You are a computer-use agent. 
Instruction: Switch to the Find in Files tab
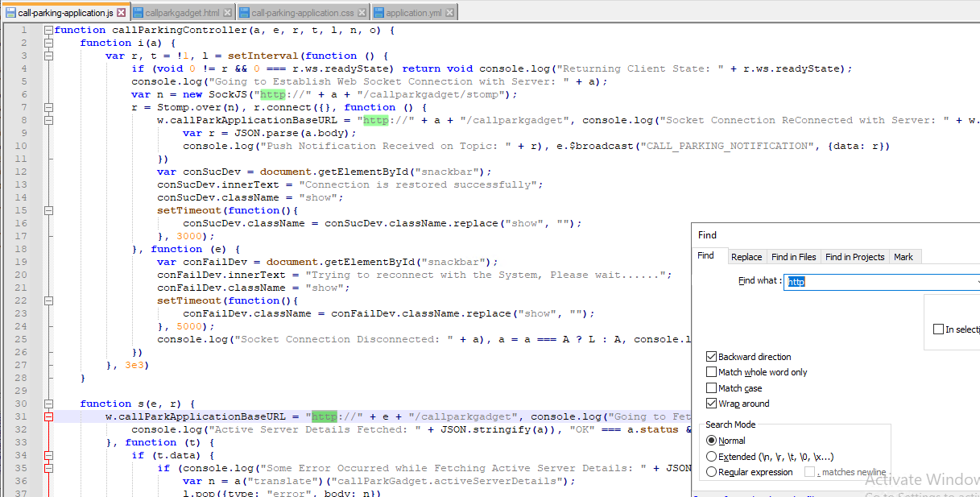[793, 256]
